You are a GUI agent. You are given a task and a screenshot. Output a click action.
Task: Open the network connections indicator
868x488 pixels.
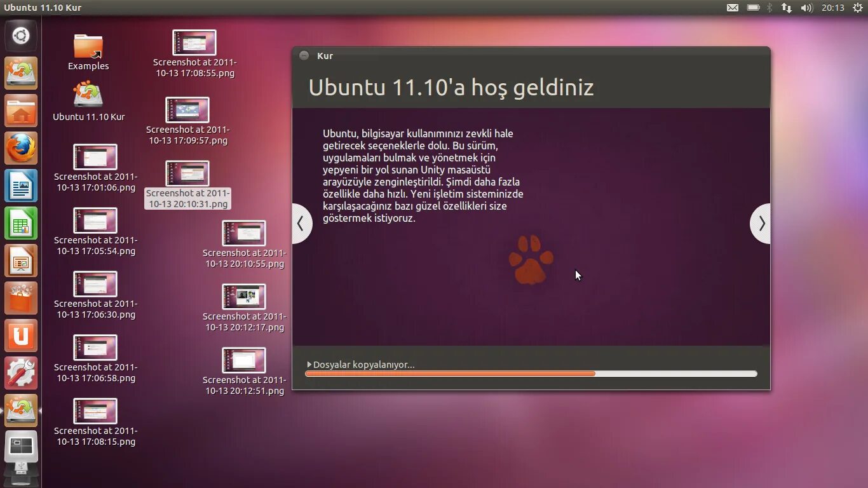[787, 8]
